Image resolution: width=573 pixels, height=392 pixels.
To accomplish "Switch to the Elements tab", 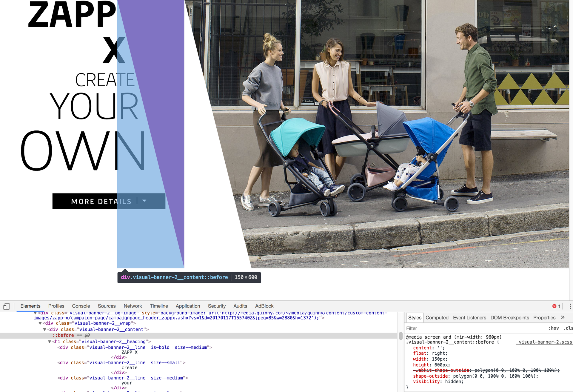I will point(30,306).
